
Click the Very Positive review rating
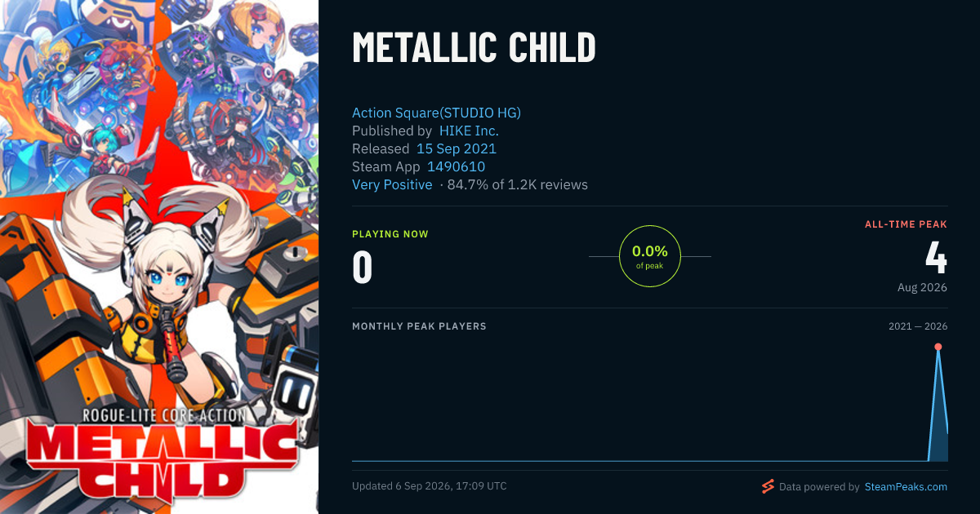point(392,184)
